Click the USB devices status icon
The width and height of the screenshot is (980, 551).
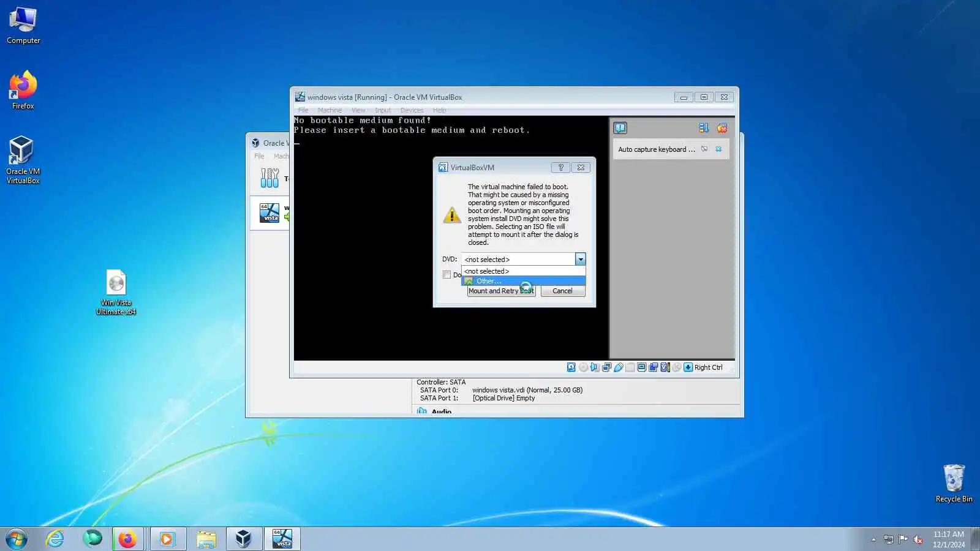click(619, 367)
